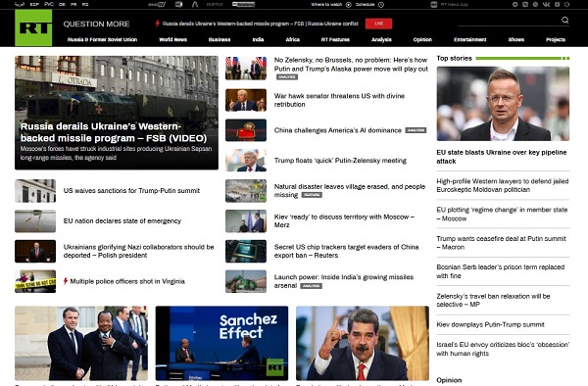Image resolution: width=588 pixels, height=386 pixels.
Task: Click the 'Top stories' heading
Action: pos(454,59)
